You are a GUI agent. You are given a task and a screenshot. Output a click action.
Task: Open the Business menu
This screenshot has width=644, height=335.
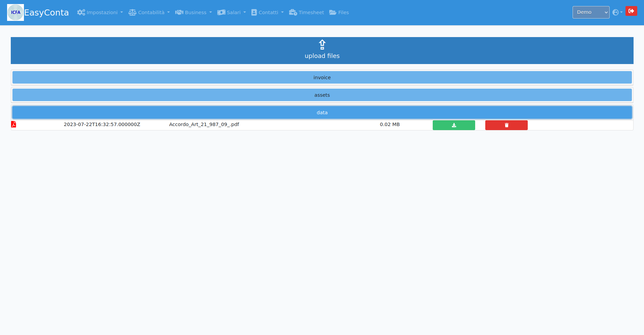click(193, 12)
